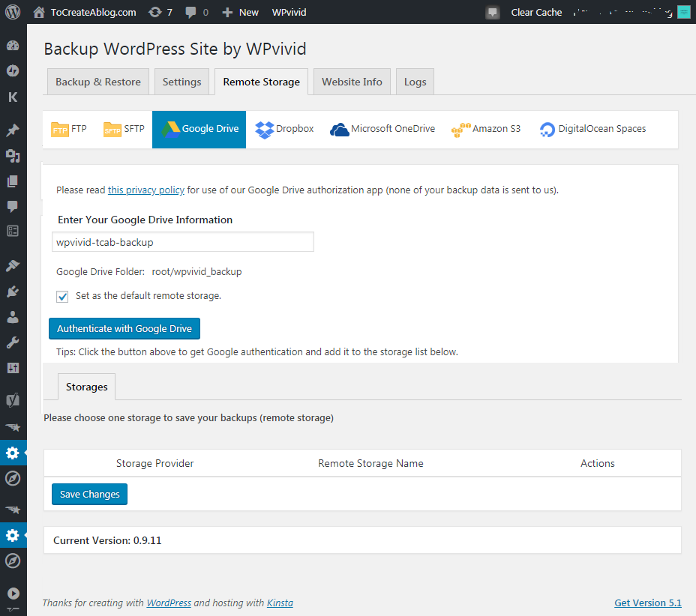Select the Amazon S3 storage option
696x616 pixels.
pos(486,129)
